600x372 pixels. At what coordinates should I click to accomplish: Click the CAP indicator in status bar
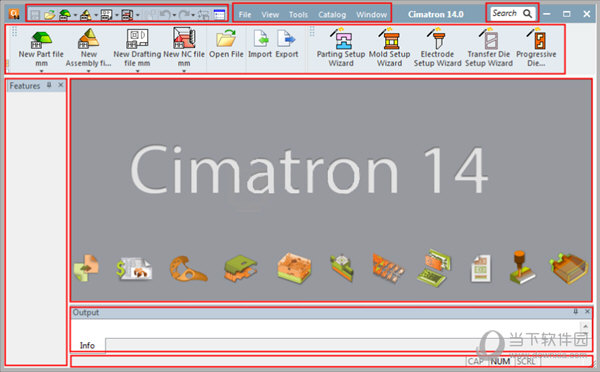click(x=476, y=361)
